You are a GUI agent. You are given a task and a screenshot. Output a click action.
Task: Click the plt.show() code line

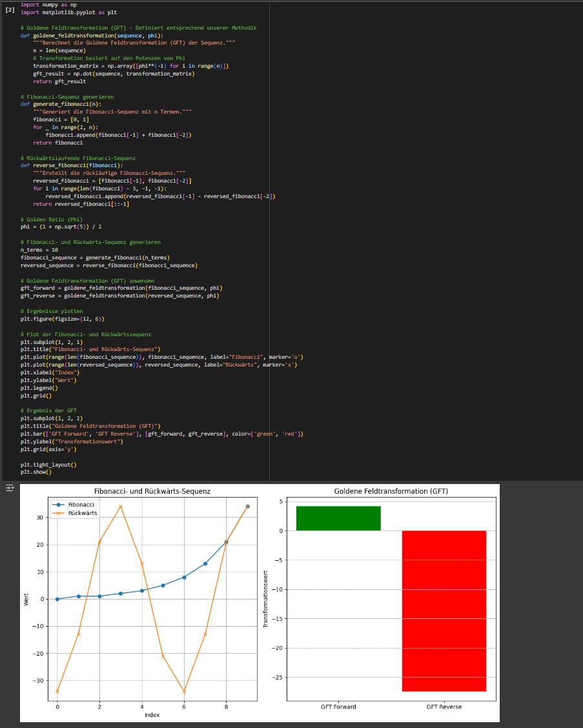(36, 472)
